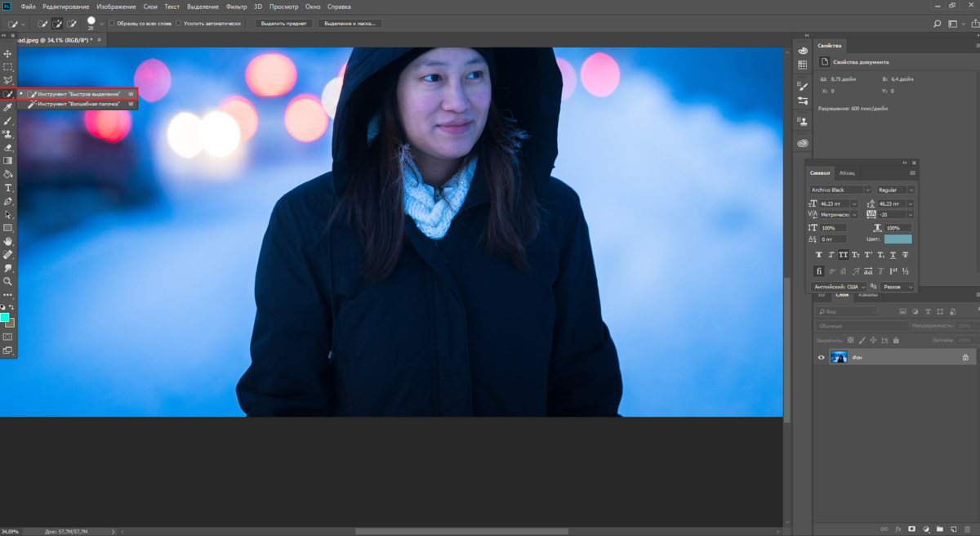Select the Lasso tool in toolbar

pyautogui.click(x=8, y=80)
